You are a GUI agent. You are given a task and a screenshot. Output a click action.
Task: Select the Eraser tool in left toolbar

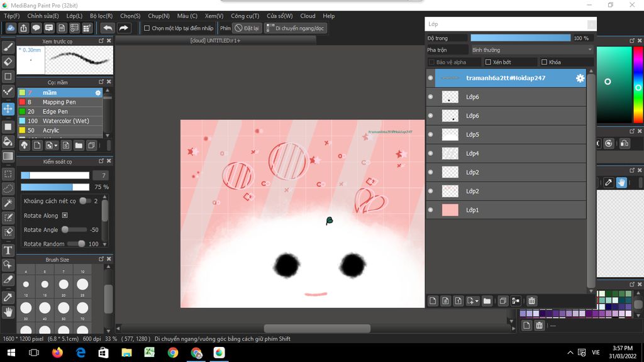(8, 62)
